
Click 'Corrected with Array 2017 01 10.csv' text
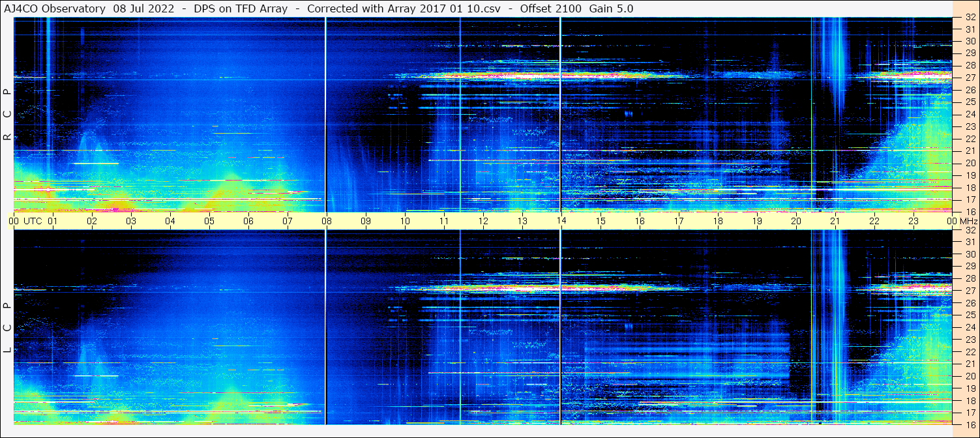[x=404, y=9]
